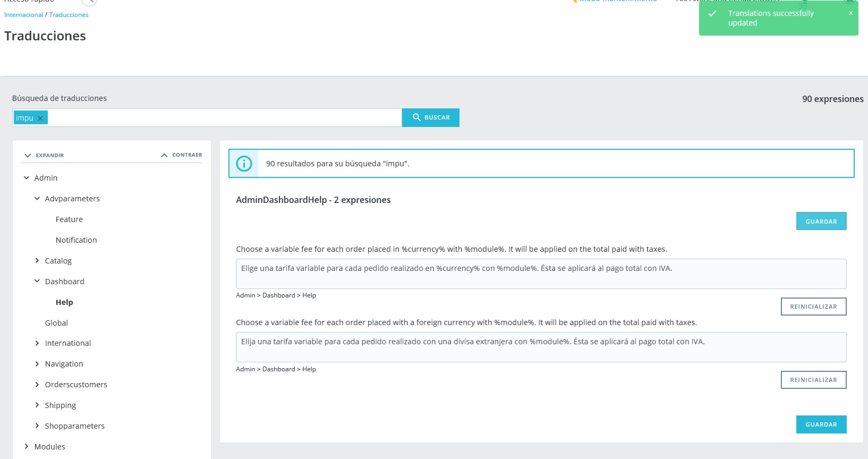Click the source string mentioning foreign currency
The width and height of the screenshot is (868, 459).
[466, 322]
